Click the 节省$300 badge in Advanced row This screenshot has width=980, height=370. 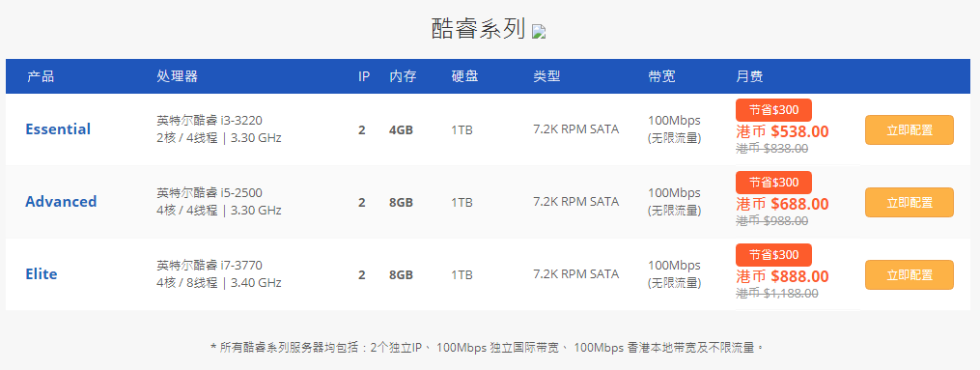pos(773,183)
